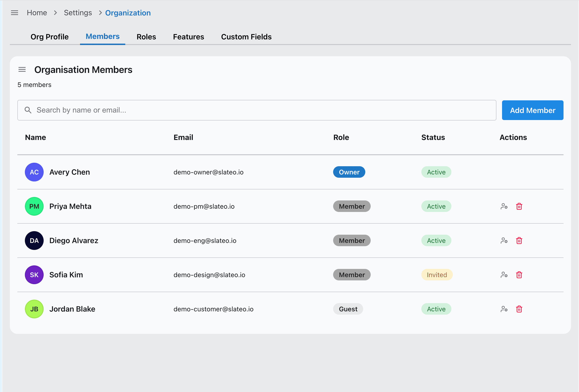Change role icon for Priya Mehta
Screen dimensions: 579x392
[x=504, y=207]
